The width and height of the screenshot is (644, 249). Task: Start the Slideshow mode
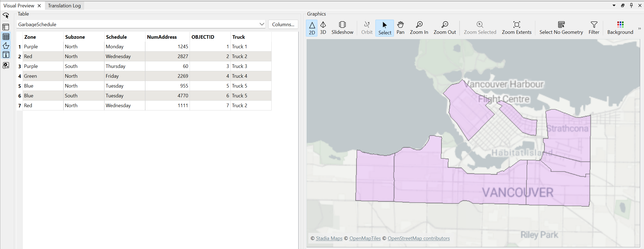coord(342,28)
